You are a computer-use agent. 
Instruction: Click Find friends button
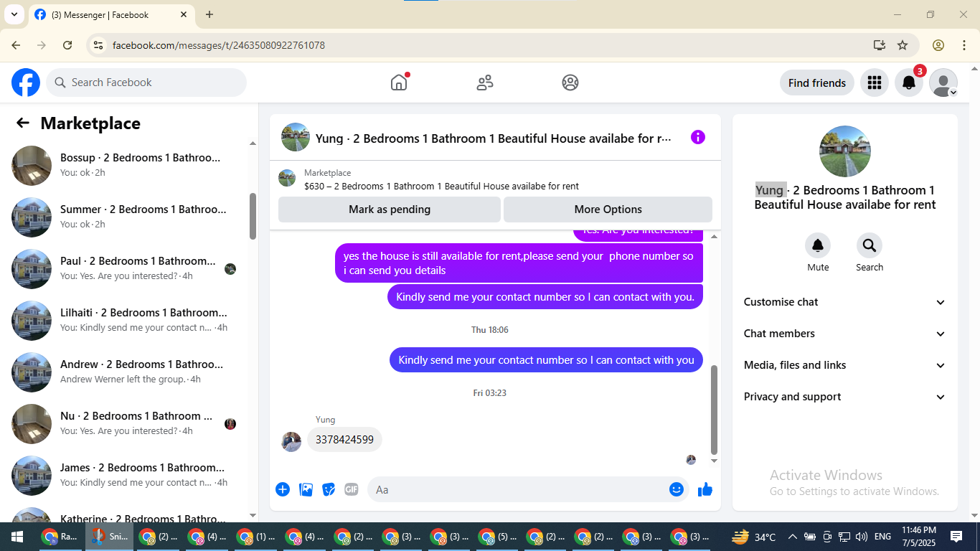(817, 83)
